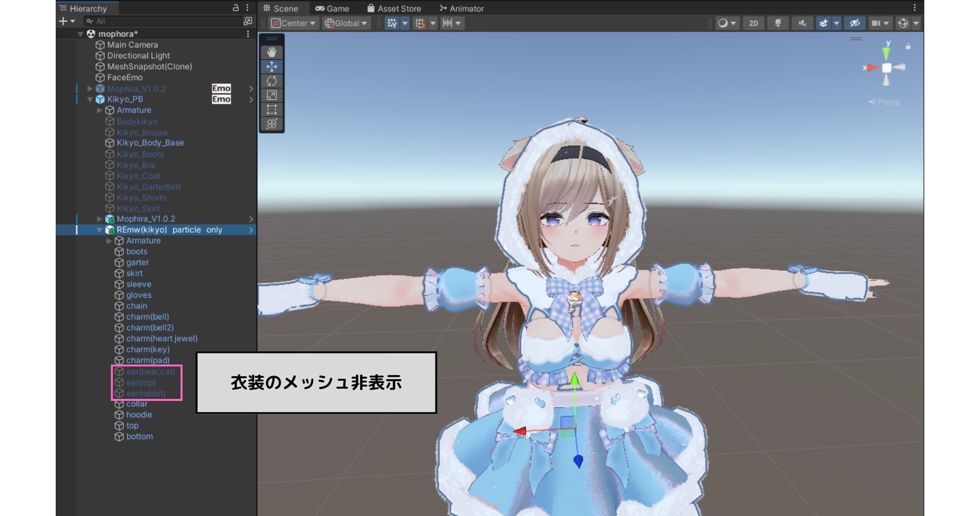
Task: Select the Move tool
Action: (x=272, y=66)
